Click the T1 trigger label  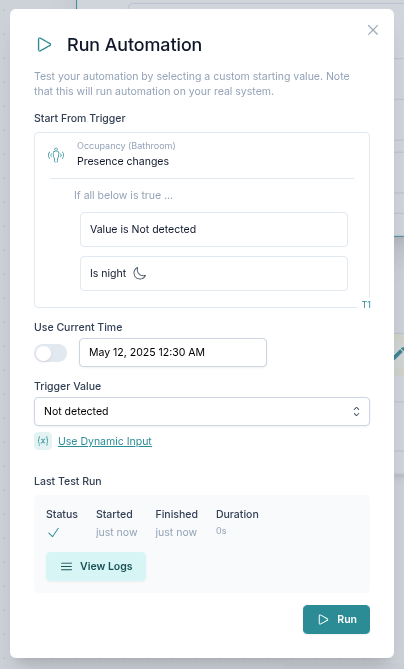(366, 305)
